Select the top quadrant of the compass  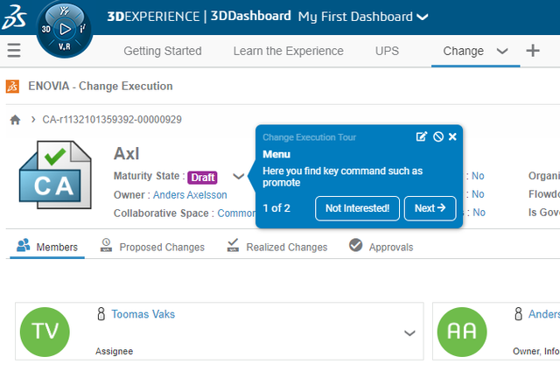tap(65, 10)
